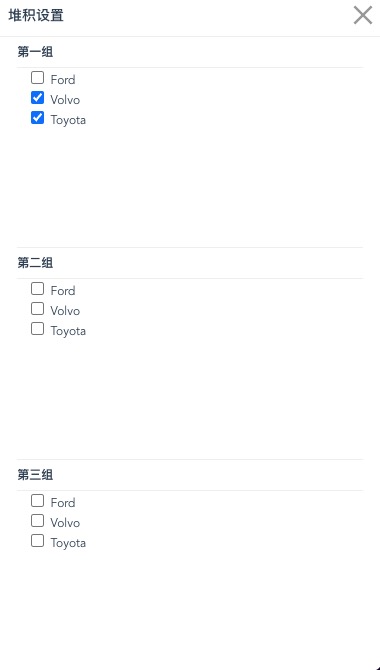
Task: Click the Volvo label in 第一组
Action: [65, 100]
